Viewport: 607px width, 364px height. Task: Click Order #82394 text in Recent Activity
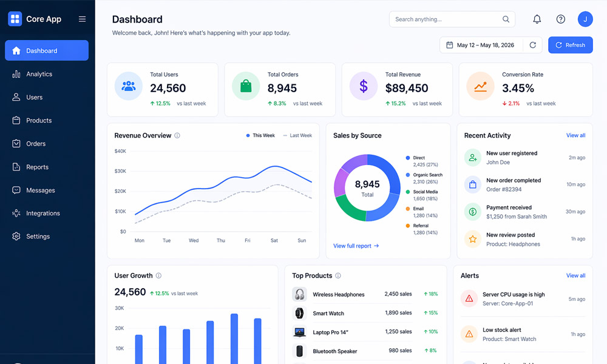tap(504, 189)
